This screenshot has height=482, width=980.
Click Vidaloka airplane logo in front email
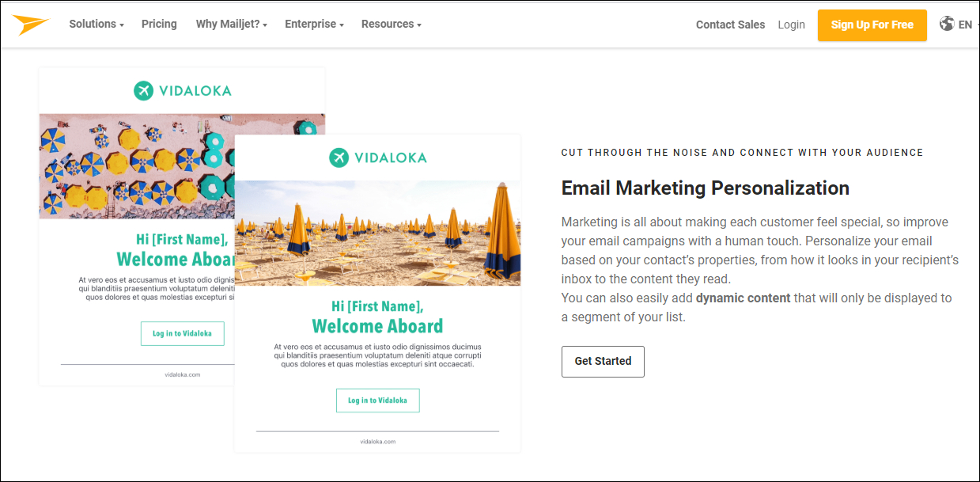(339, 158)
